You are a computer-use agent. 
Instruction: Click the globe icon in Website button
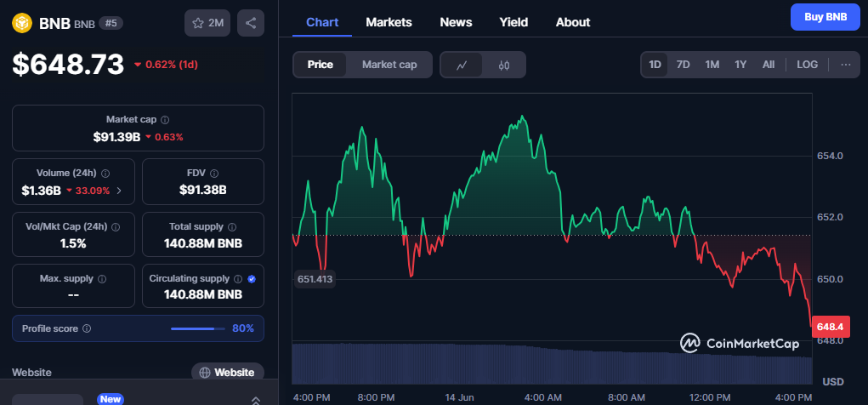click(x=205, y=373)
